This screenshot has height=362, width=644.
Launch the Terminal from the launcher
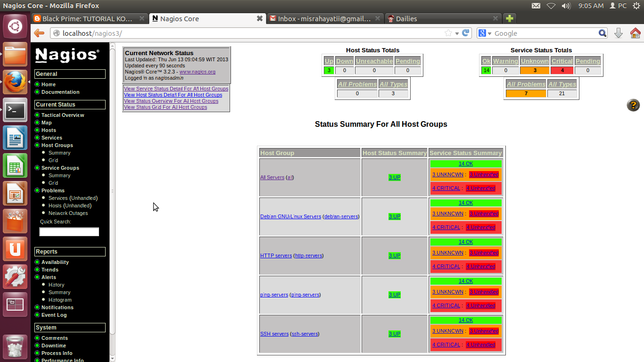pos(15,110)
